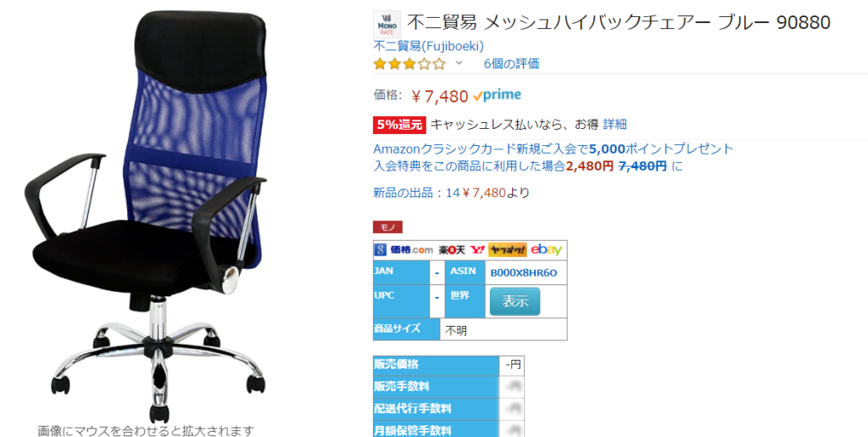Screen dimensions: 868x437
Task: Open the ebay search logo
Action: (x=547, y=249)
